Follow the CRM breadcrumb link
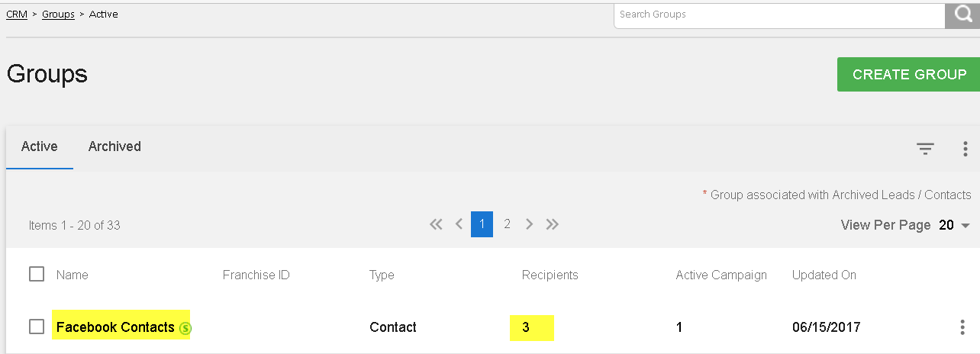The height and width of the screenshot is (354, 980). [17, 14]
